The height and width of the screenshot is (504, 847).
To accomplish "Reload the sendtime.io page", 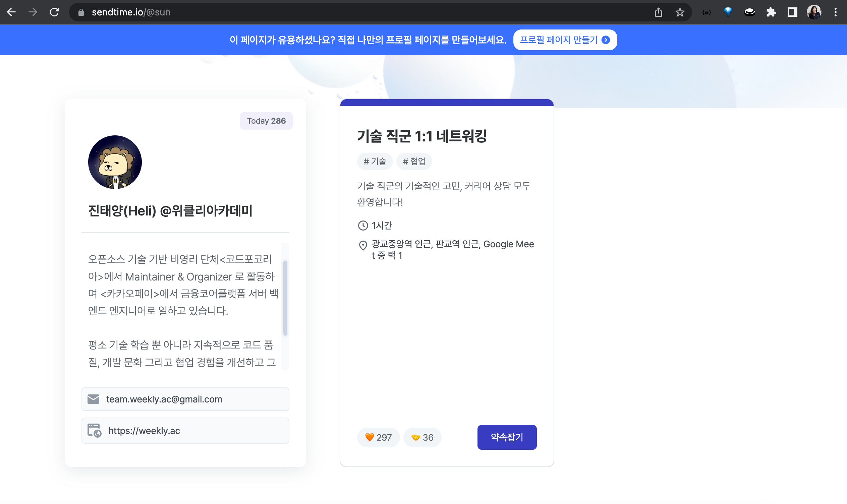I will (54, 12).
